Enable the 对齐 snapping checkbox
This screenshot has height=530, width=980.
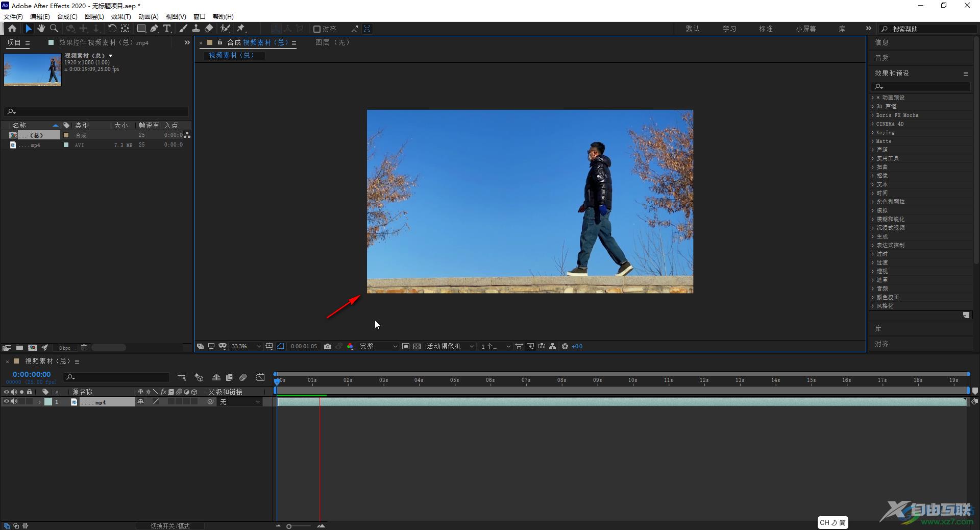point(317,29)
